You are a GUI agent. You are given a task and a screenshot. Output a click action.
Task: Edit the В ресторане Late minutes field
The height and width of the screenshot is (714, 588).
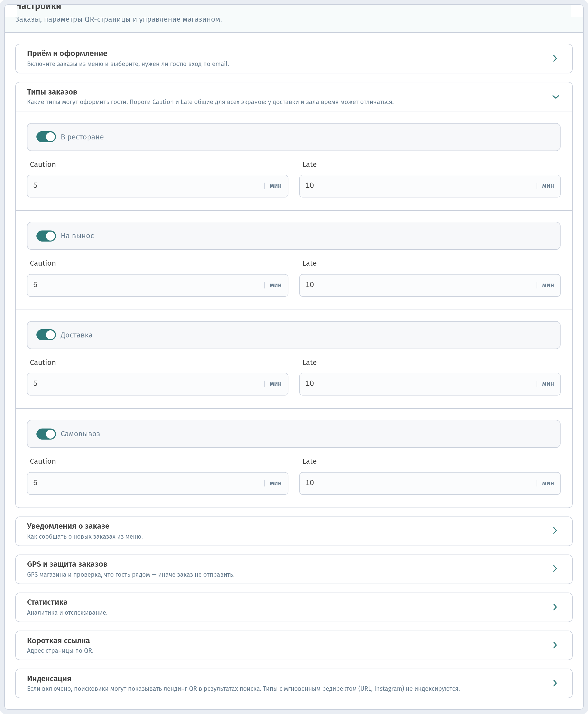[430, 186]
